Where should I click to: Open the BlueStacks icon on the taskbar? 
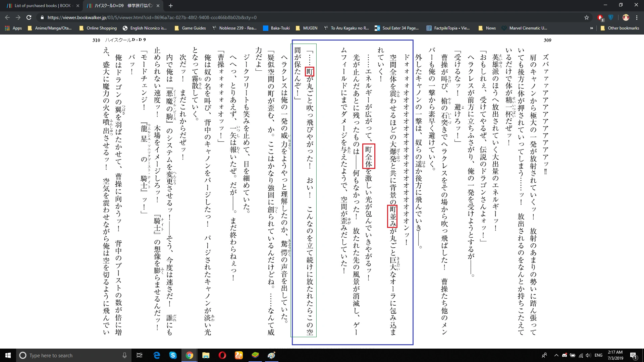click(x=255, y=355)
